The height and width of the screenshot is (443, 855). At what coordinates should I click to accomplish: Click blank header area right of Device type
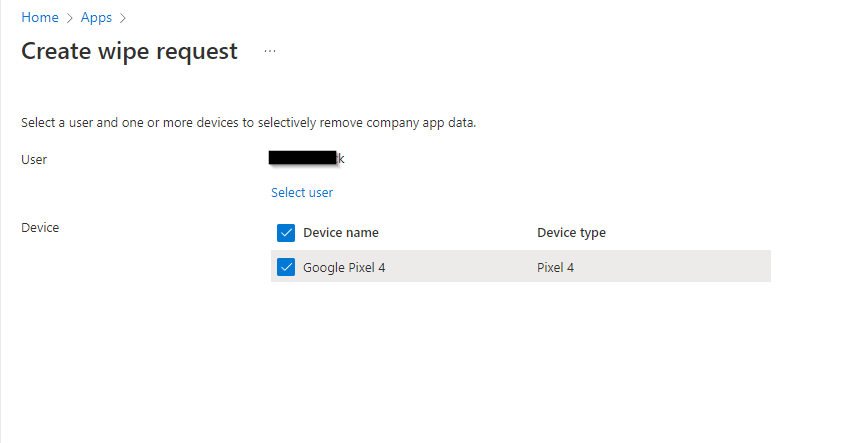(700, 233)
